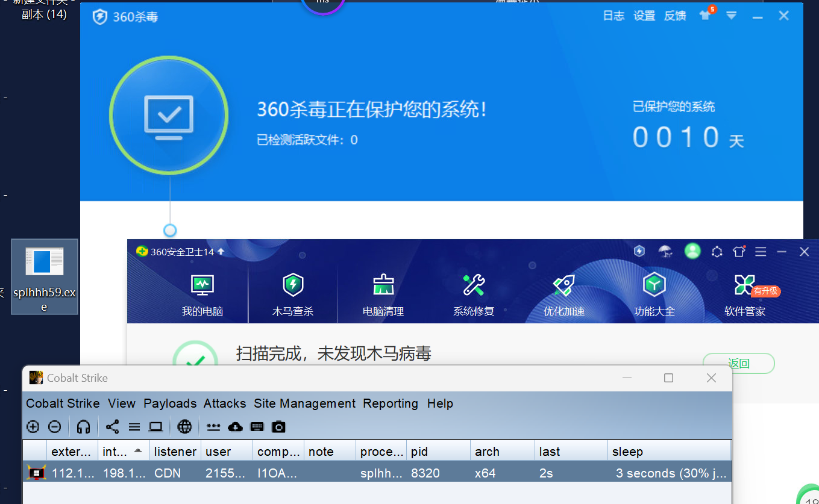Click 设置 in 360杀毒 title bar
The image size is (819, 504).
coord(644,16)
